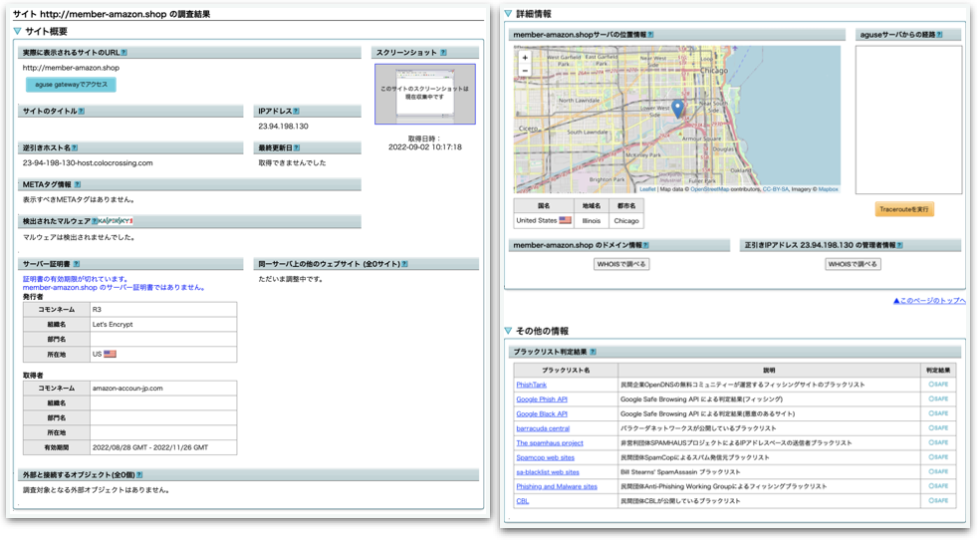Viewport: 980px width, 540px height.
Task: Zoom out on the map
Action: pyautogui.click(x=525, y=71)
